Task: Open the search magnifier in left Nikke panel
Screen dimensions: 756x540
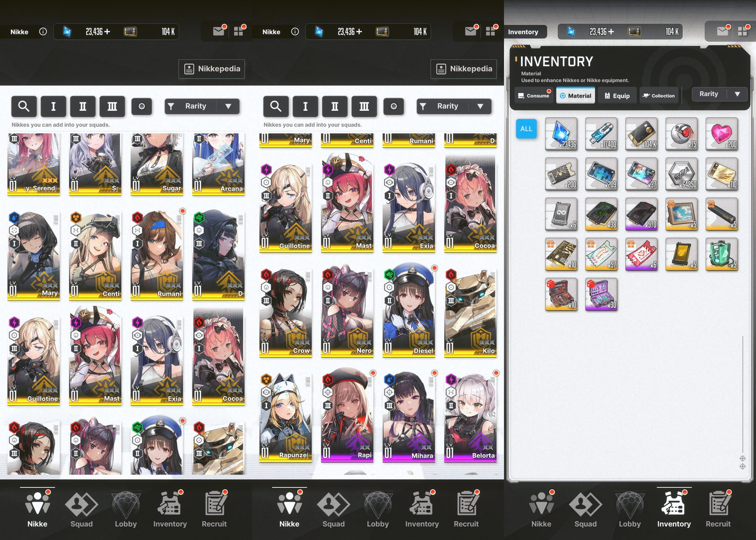Action: (24, 106)
